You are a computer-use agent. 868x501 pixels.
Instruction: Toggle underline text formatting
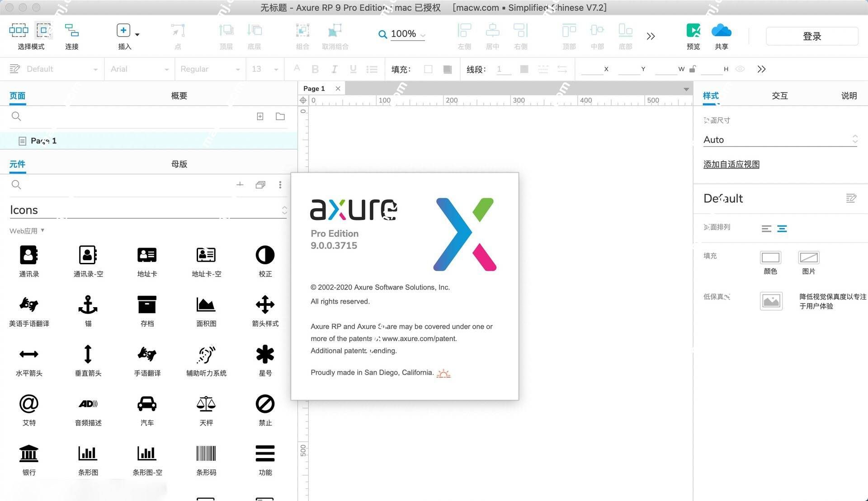(x=353, y=69)
